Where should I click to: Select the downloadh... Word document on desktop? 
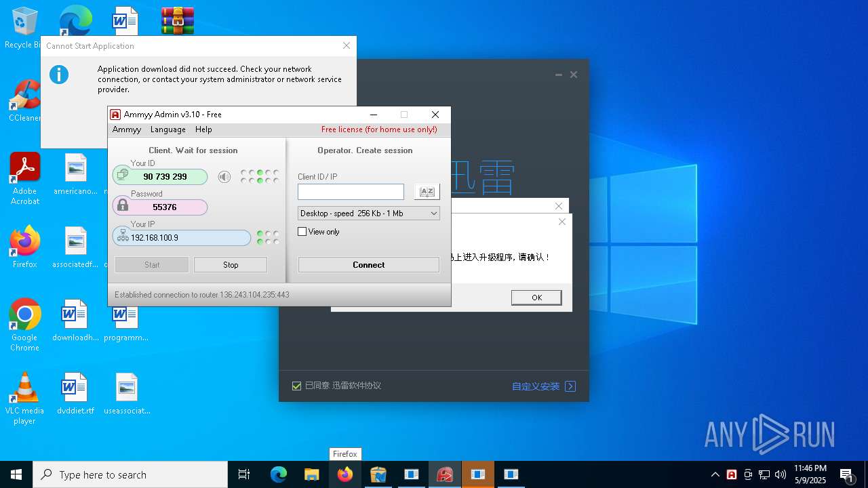tap(75, 320)
